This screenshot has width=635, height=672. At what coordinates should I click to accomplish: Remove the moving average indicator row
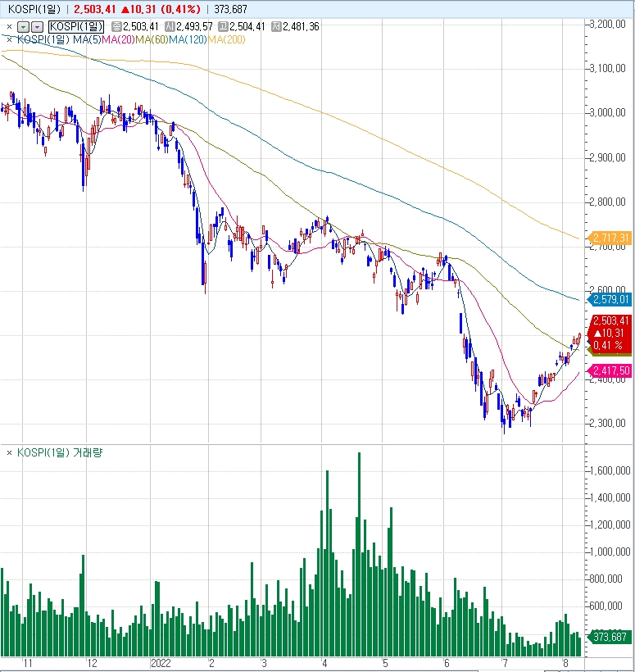tap(10, 40)
